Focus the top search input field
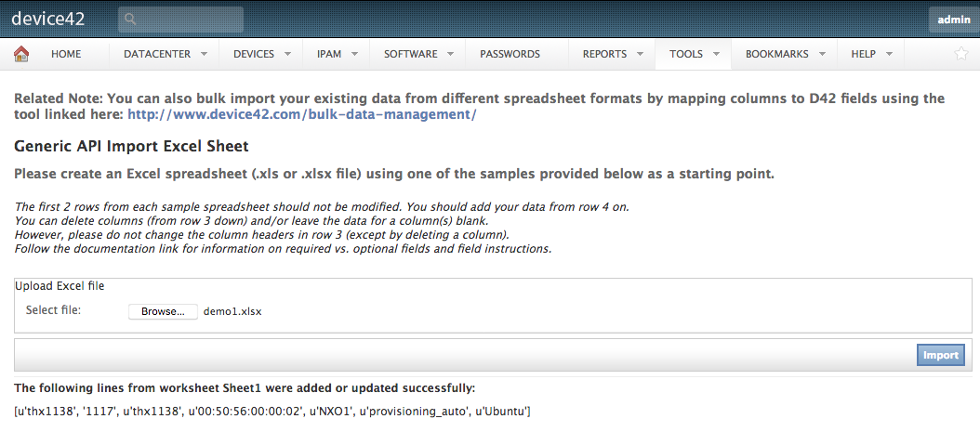 (180, 20)
